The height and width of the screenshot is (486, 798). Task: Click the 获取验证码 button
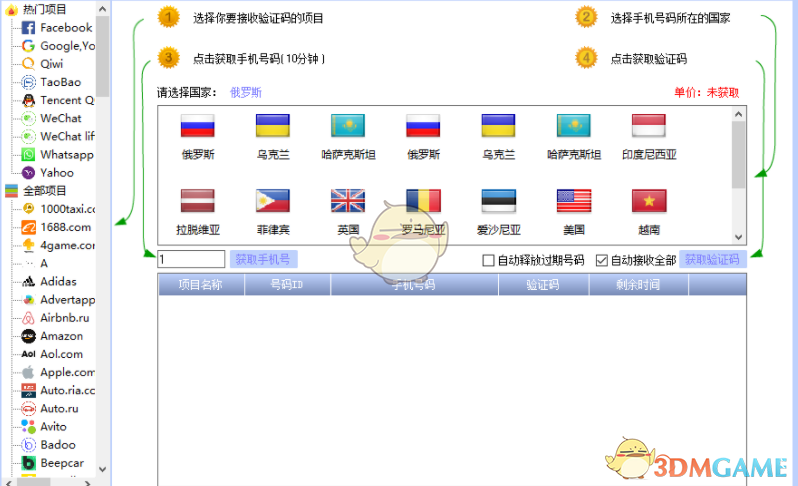712,260
